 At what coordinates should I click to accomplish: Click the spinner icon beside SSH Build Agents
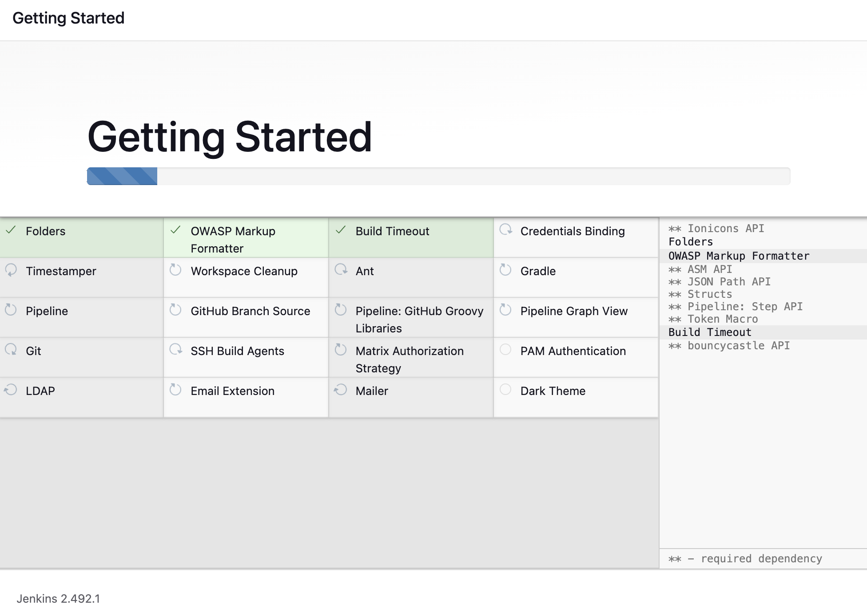pos(176,349)
